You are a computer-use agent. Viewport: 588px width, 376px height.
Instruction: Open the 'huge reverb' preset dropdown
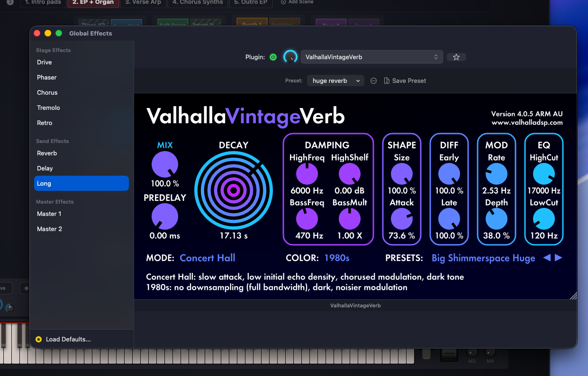[335, 81]
